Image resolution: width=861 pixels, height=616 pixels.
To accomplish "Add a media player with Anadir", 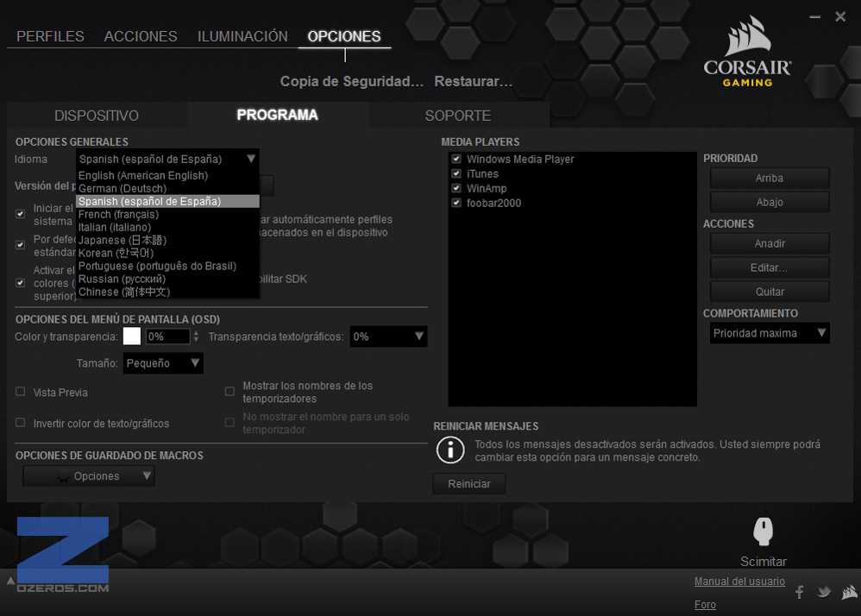I will [x=770, y=244].
